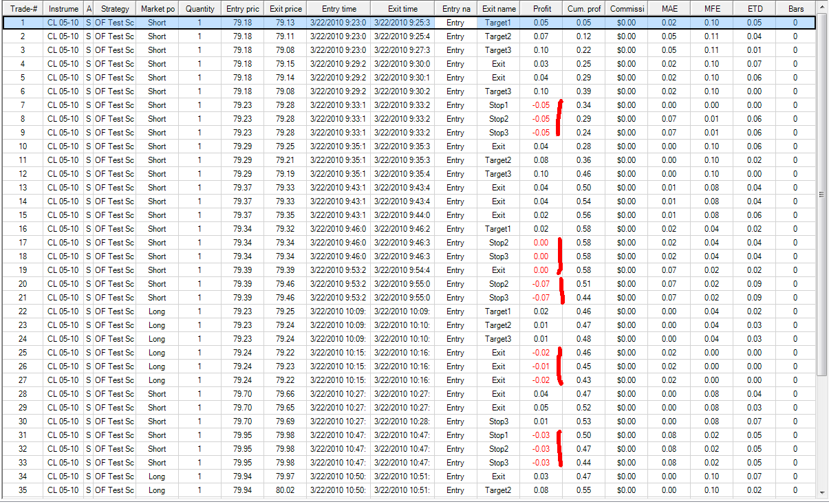Click the Exit name column header
This screenshot has width=829, height=504.
[499, 9]
